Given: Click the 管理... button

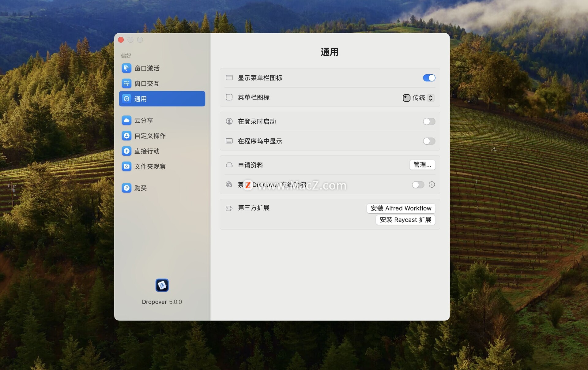Looking at the screenshot, I should (422, 165).
